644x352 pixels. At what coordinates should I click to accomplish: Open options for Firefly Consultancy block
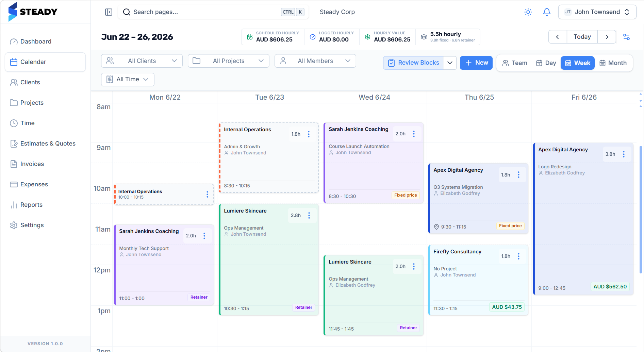pyautogui.click(x=519, y=256)
